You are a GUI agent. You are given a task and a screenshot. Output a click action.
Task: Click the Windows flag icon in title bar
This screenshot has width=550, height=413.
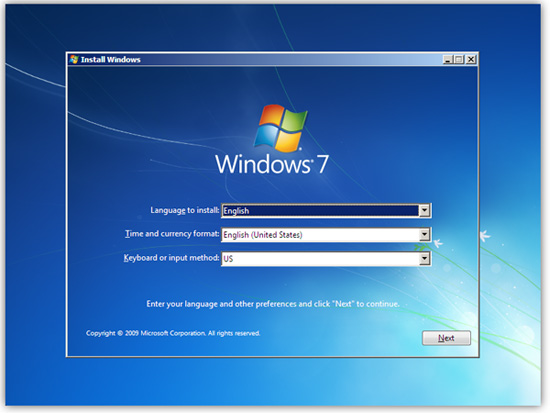[74, 59]
